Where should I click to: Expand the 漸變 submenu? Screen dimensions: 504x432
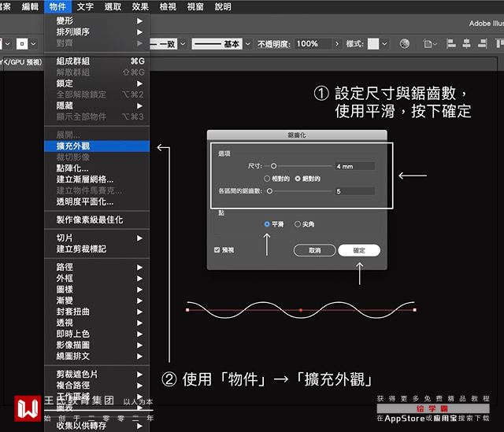[97, 301]
